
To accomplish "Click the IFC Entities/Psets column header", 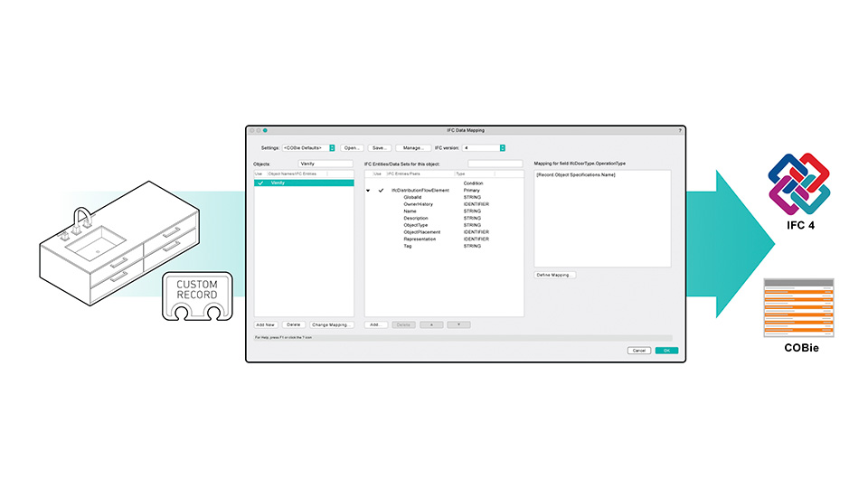I will pyautogui.click(x=403, y=174).
